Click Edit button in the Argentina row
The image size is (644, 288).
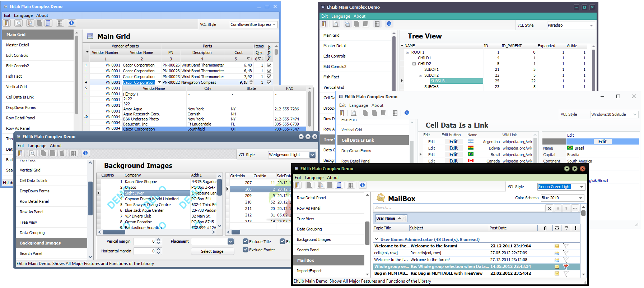tap(454, 142)
